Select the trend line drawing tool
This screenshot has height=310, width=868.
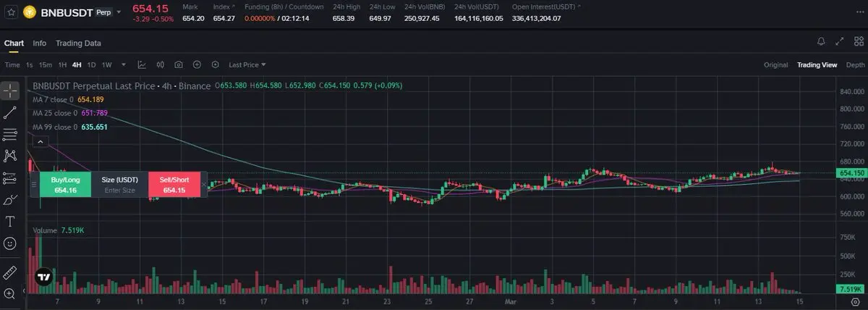tap(10, 112)
